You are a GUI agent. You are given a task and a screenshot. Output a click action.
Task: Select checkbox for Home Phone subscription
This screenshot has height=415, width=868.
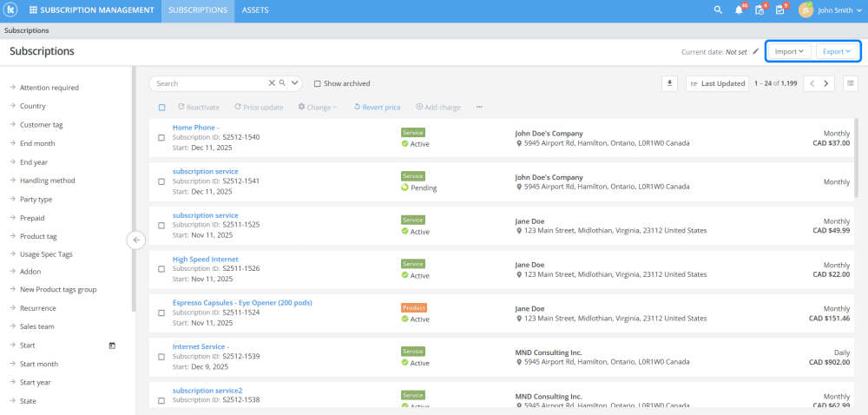[x=161, y=138]
